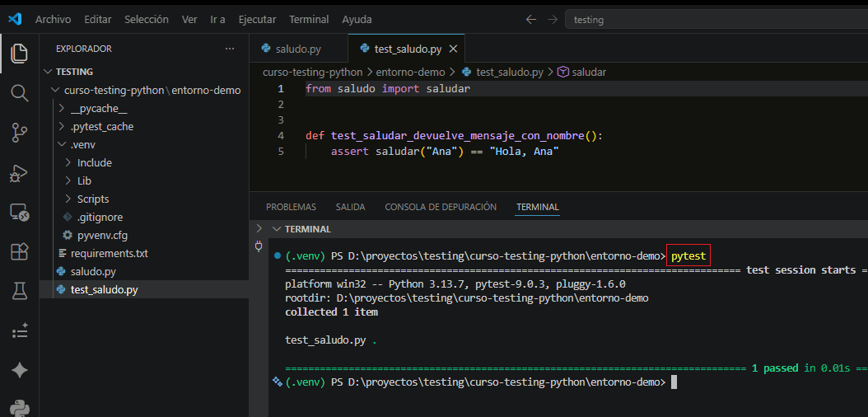Click the VS Code logo icon
Viewport: 868px width, 417px height.
[15, 19]
